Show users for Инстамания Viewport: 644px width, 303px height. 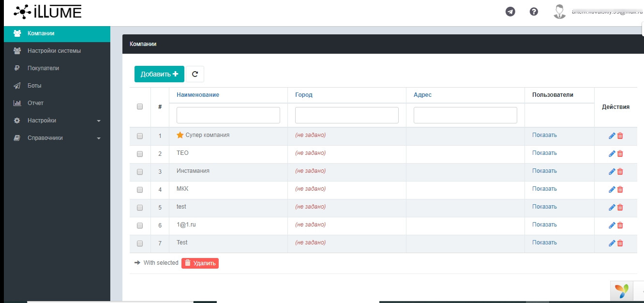point(544,171)
